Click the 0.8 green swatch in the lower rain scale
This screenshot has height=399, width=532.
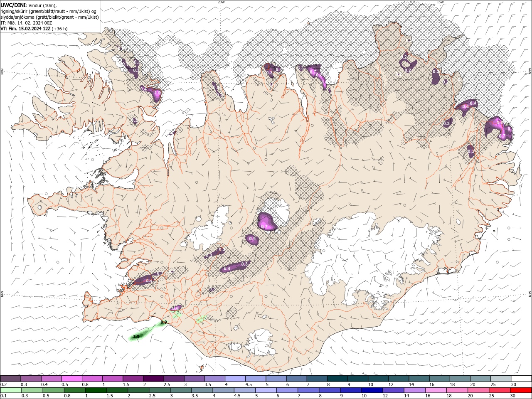tap(74, 390)
